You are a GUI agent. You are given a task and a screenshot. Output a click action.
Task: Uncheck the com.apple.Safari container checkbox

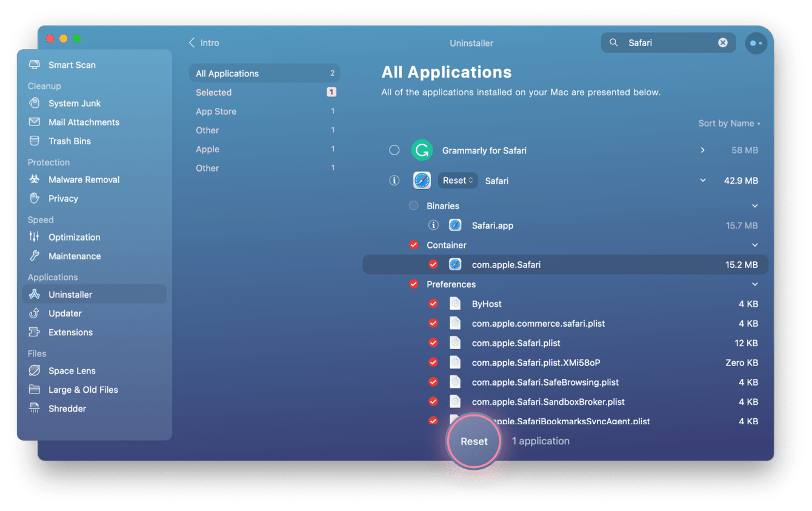[433, 265]
